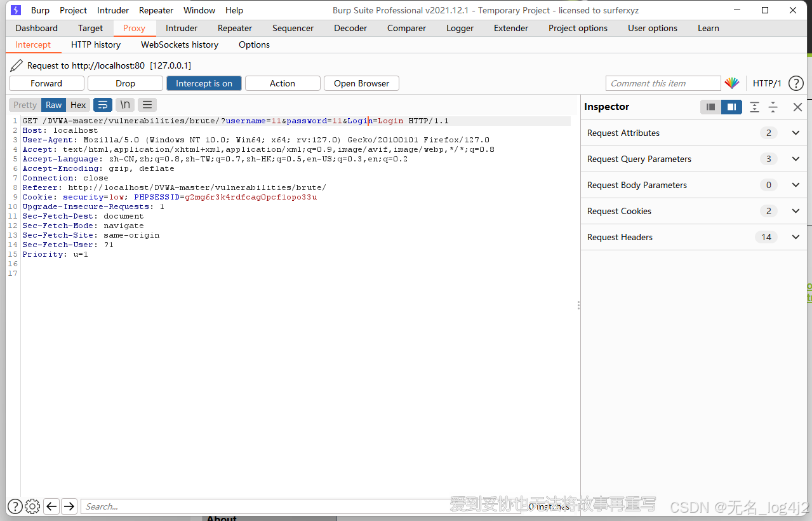Click the Priority: u=1 header line

coord(55,254)
